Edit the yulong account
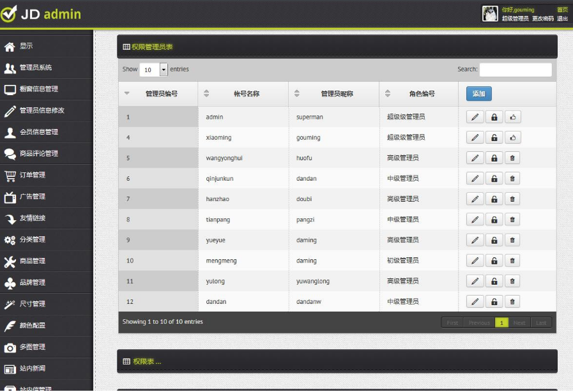573x392 pixels. click(475, 281)
